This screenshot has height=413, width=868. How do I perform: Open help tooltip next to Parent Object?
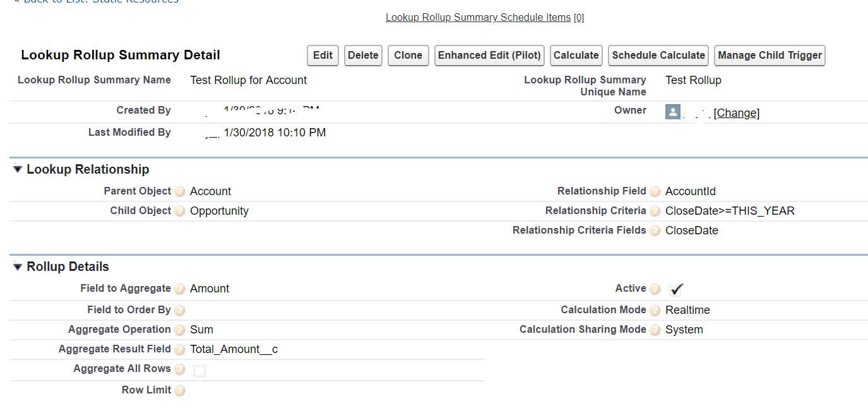tap(179, 191)
